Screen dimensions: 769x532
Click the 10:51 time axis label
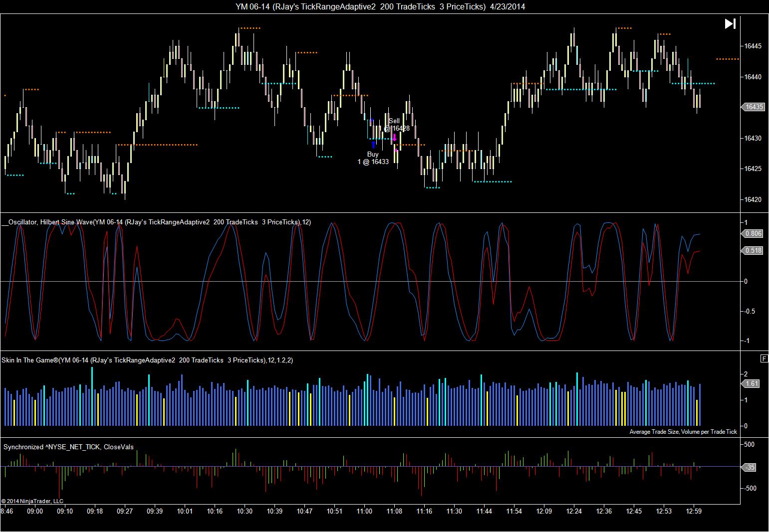pyautogui.click(x=334, y=511)
